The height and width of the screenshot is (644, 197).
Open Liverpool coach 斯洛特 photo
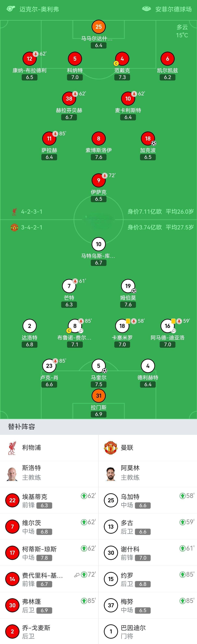pos(12,474)
